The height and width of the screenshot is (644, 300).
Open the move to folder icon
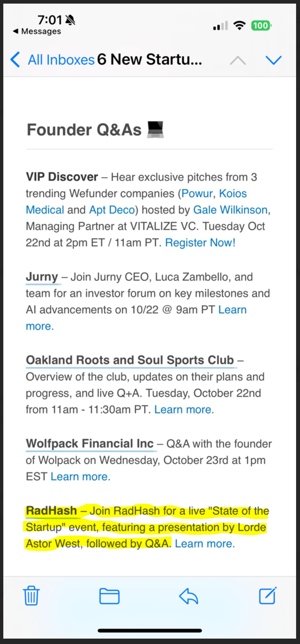click(x=109, y=596)
